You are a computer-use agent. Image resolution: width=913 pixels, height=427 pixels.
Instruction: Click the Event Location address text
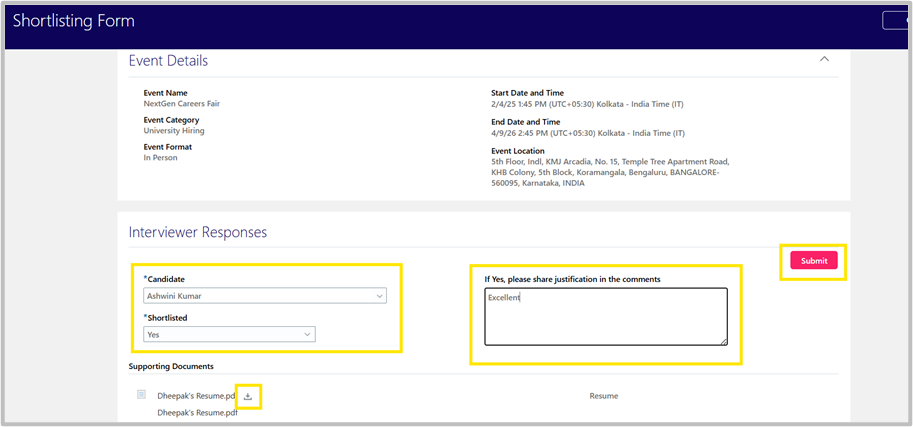click(x=610, y=172)
